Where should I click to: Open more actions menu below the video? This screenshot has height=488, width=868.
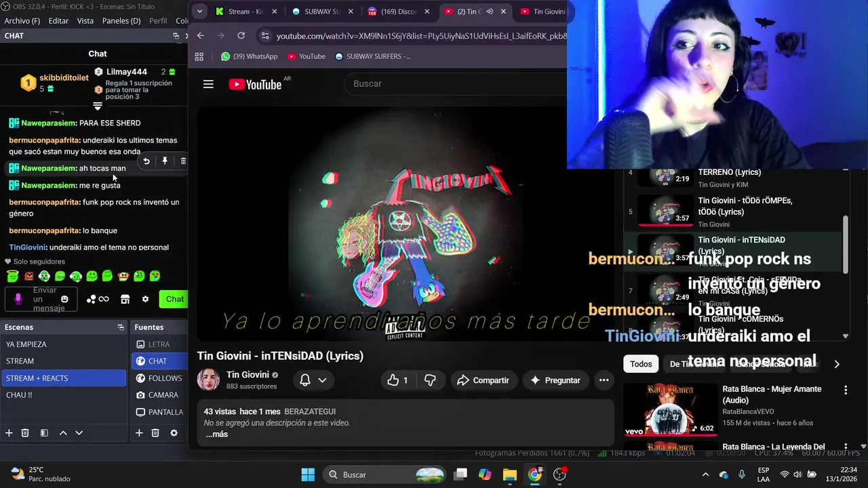604,380
